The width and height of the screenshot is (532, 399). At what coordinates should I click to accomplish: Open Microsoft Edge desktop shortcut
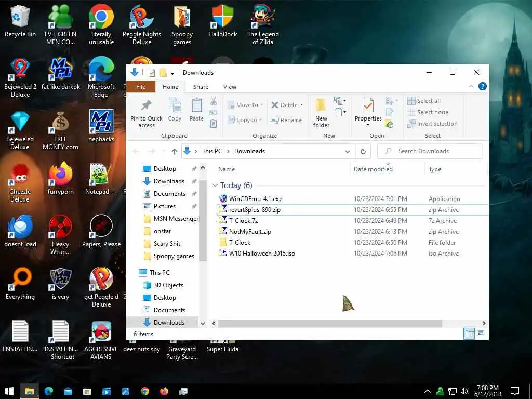click(x=101, y=77)
